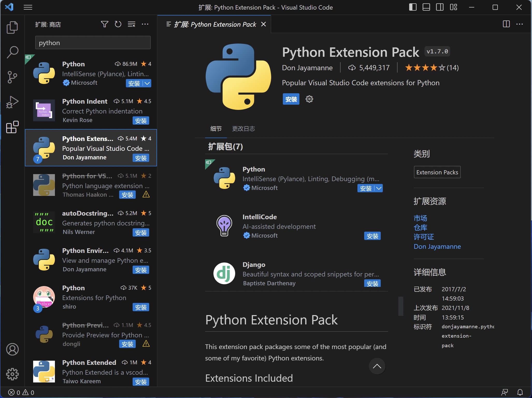Screen dimensions: 532x398
Task: Expand install options arrow on Python extension
Action: point(147,83)
